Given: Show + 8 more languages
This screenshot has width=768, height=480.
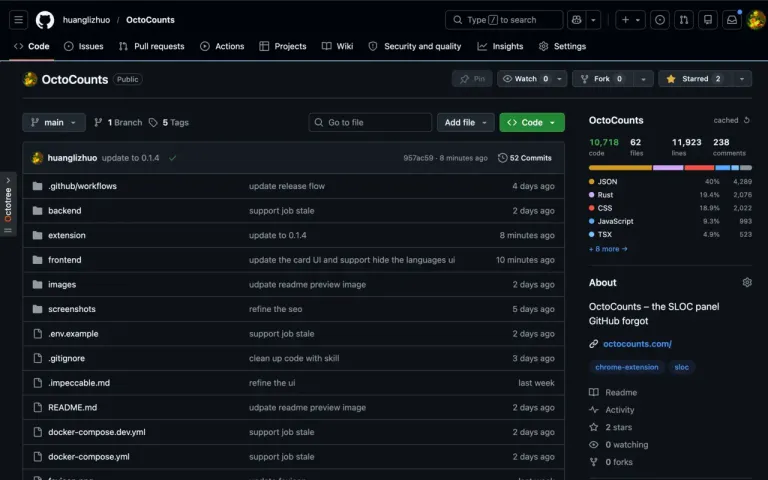Looking at the screenshot, I should (608, 249).
